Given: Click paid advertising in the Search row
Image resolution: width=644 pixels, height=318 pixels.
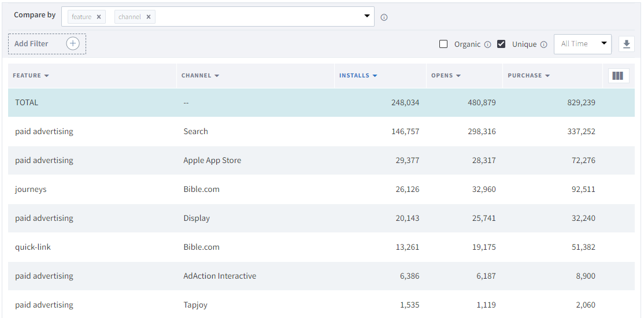Looking at the screenshot, I should point(44,131).
